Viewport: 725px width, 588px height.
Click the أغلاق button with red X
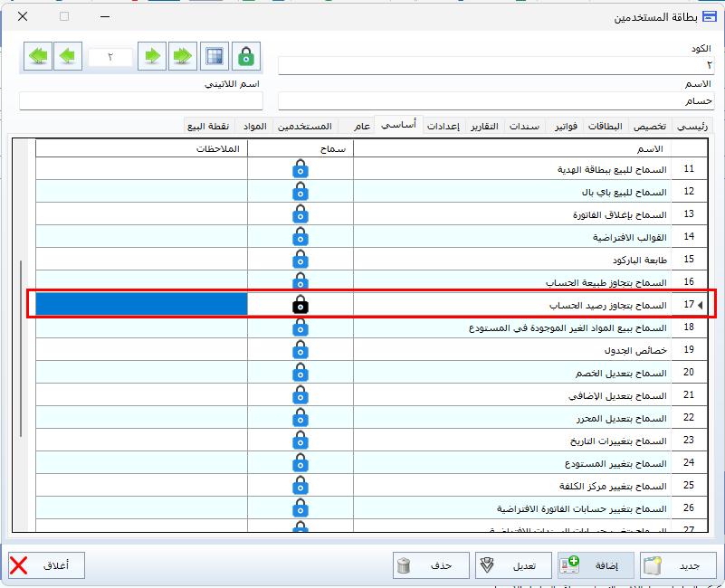point(45,565)
